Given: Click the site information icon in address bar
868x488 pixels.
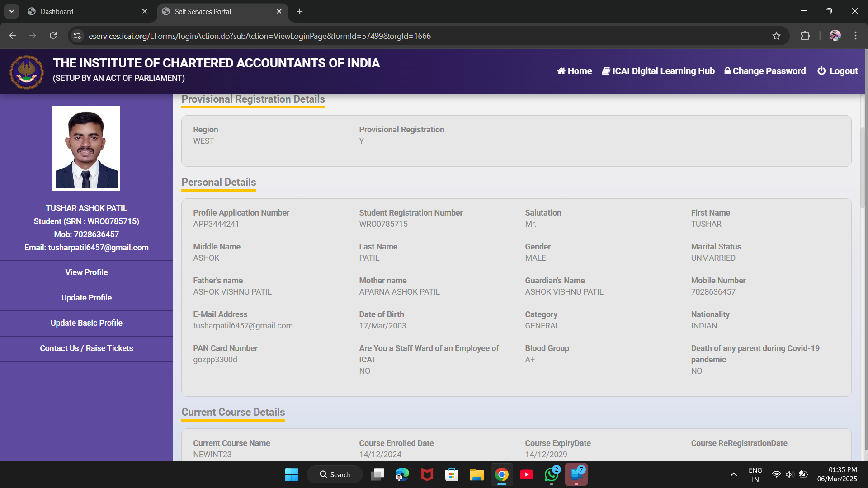Looking at the screenshot, I should pos(77,36).
